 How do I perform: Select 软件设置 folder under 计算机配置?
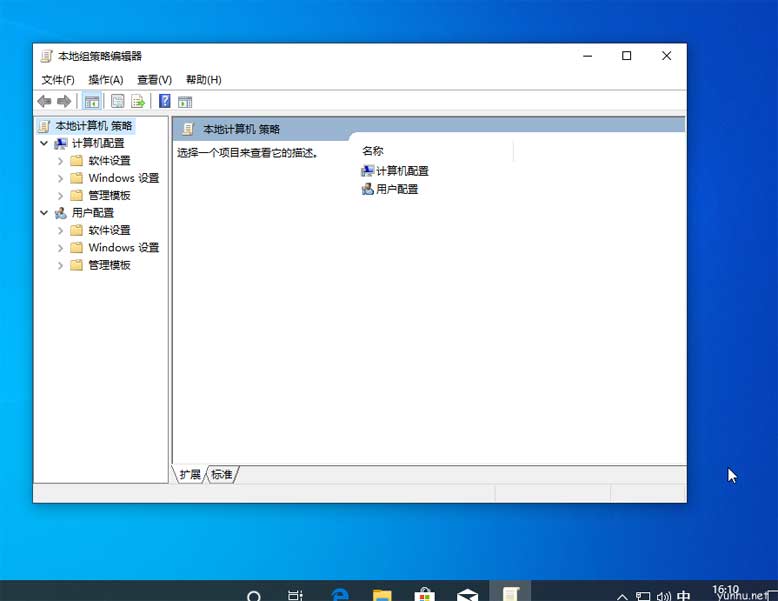click(x=110, y=161)
